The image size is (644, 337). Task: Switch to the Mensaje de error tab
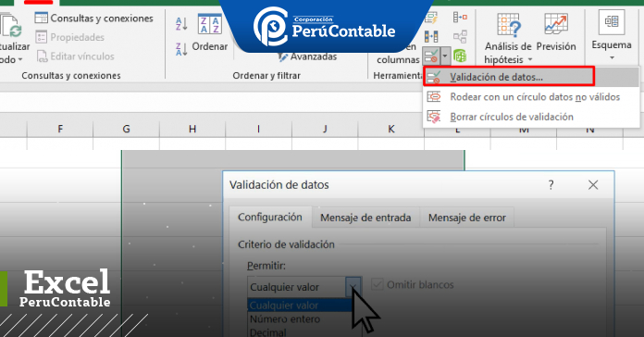tap(467, 218)
